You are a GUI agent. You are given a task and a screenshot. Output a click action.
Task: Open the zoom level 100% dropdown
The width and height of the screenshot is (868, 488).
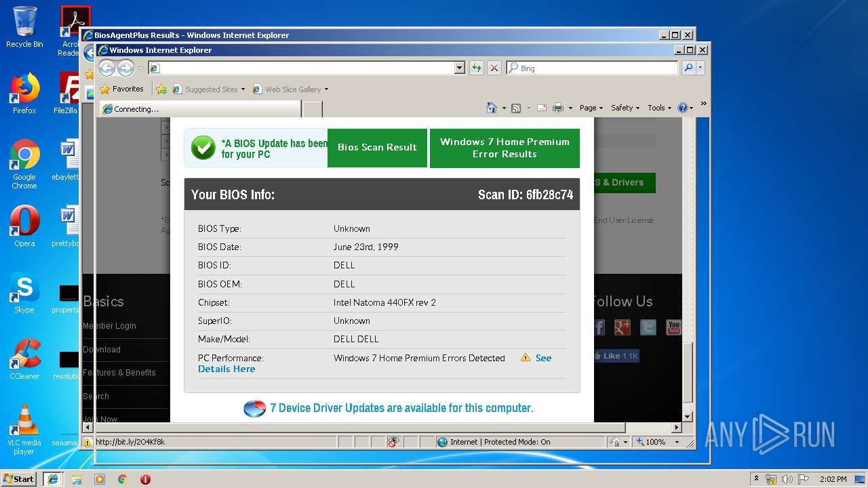(x=677, y=442)
